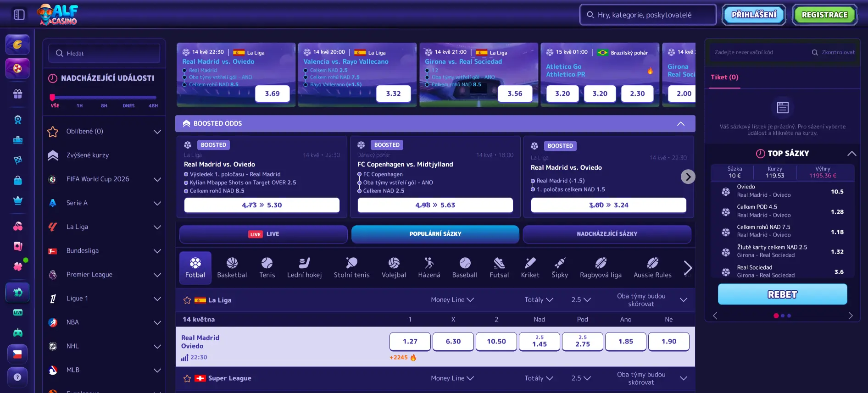Open the gamepad esports icon in sidebar
Screen dimensions: 868x393
[17, 332]
